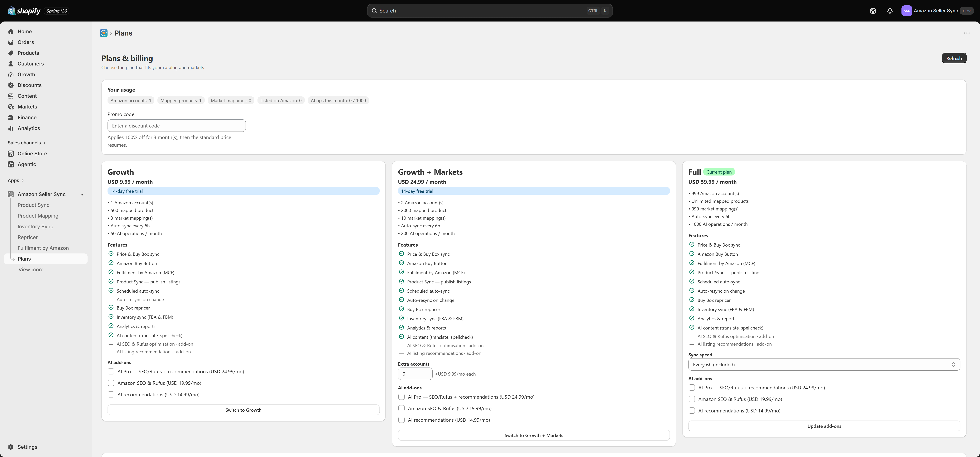Viewport: 980px width, 457px height.
Task: Open Repricer in the app submenu
Action: pos(27,237)
